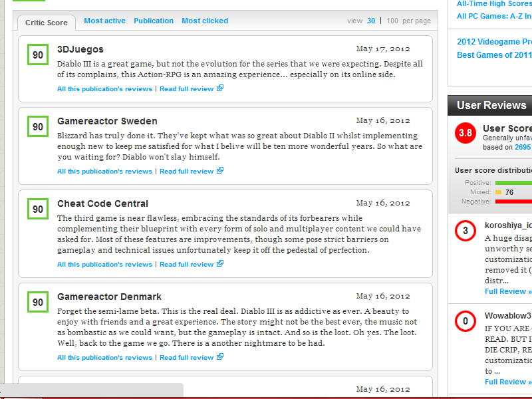This screenshot has height=399, width=532.
Task: Open external link icon for Gamereactor Sweden review
Action: point(220,171)
